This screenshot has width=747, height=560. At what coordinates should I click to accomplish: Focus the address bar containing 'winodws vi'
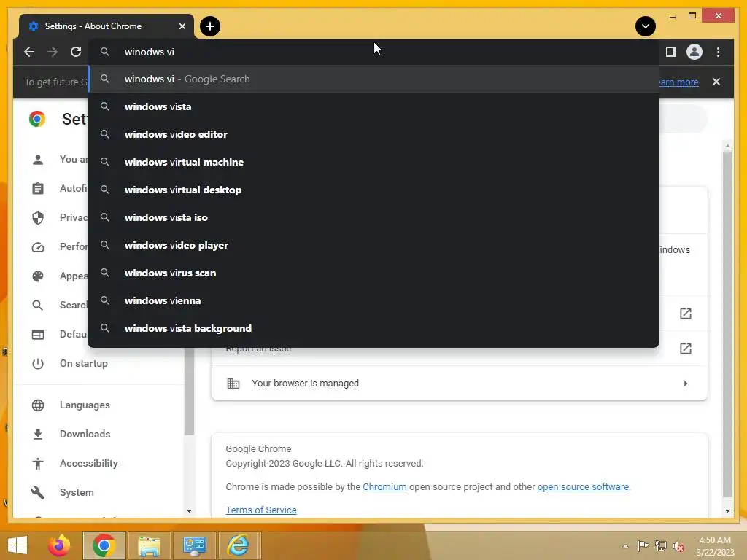373,52
